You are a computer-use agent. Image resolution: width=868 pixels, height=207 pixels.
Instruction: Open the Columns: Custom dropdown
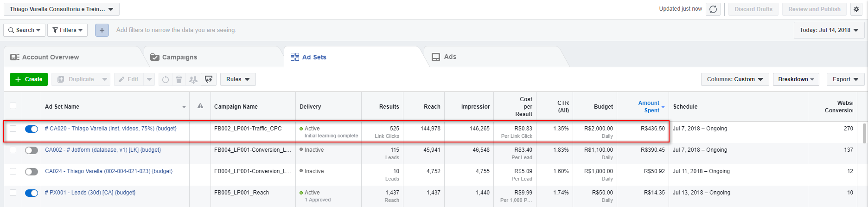point(734,79)
